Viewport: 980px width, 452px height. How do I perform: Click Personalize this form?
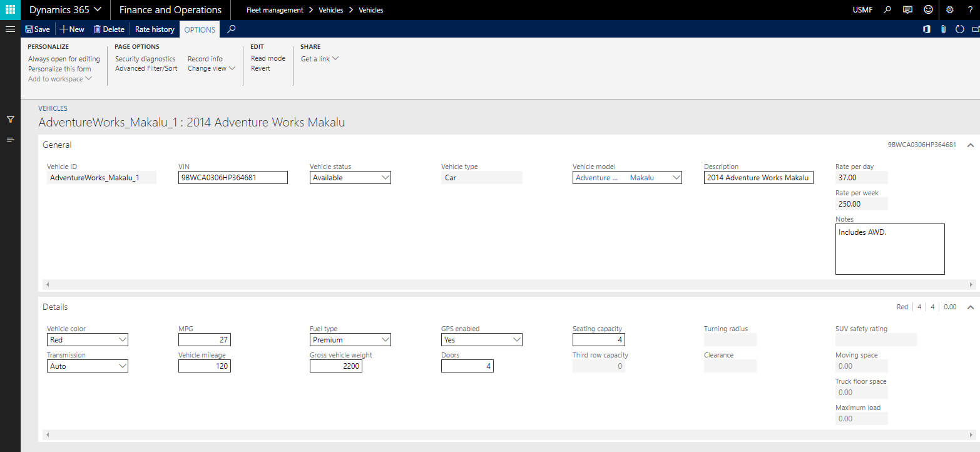59,69
